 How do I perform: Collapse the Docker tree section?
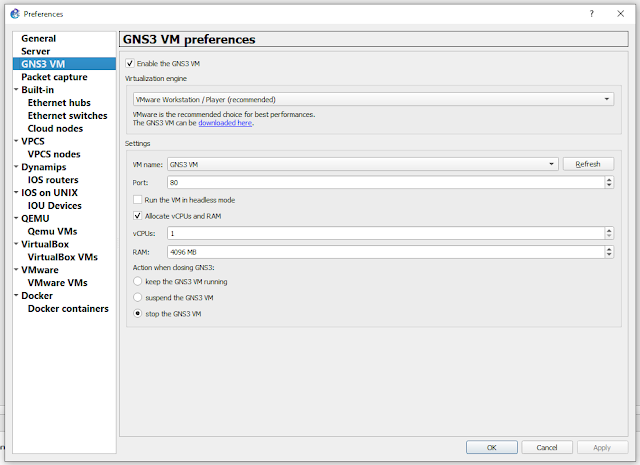point(16,295)
